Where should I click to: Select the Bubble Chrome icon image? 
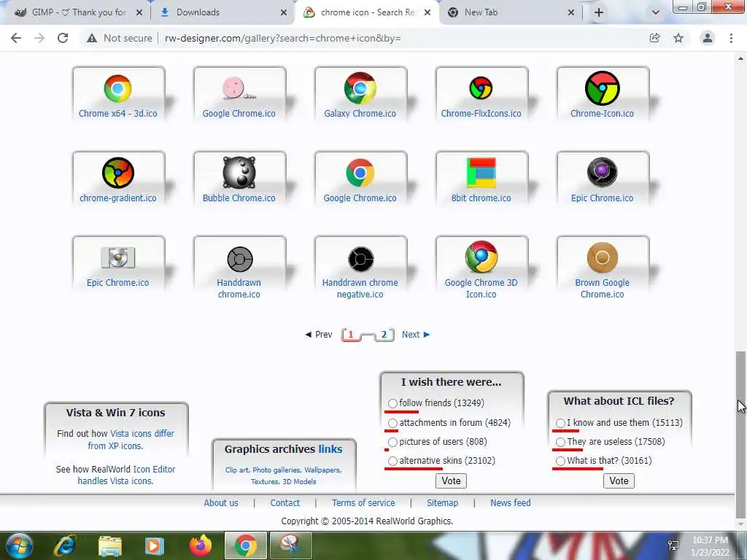(239, 172)
